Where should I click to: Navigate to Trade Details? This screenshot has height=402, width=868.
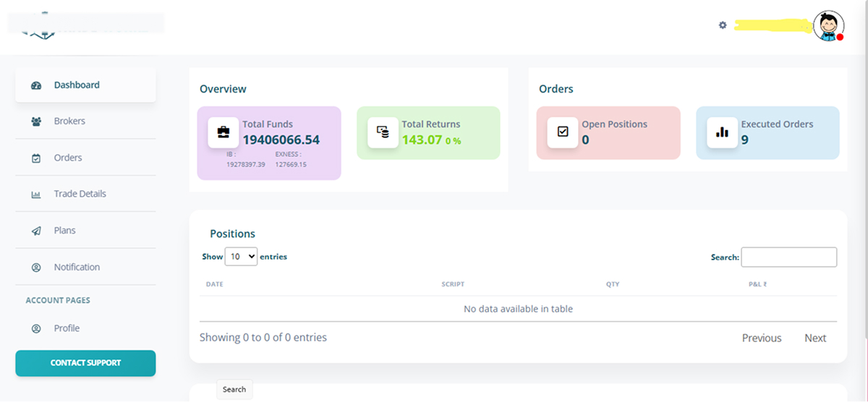(x=85, y=194)
